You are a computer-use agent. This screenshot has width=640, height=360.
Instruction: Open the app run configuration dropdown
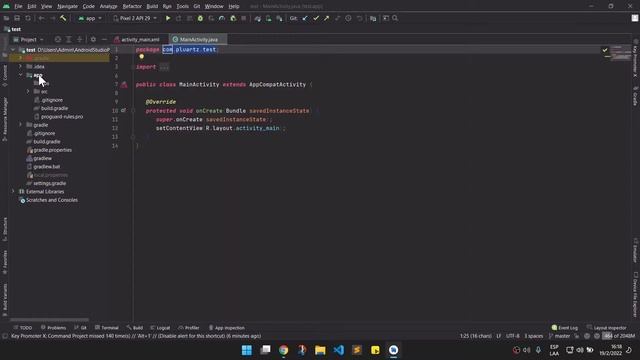click(90, 18)
